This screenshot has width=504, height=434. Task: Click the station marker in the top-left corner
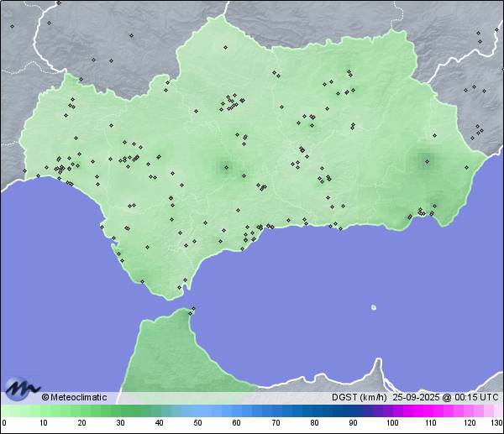12,26
